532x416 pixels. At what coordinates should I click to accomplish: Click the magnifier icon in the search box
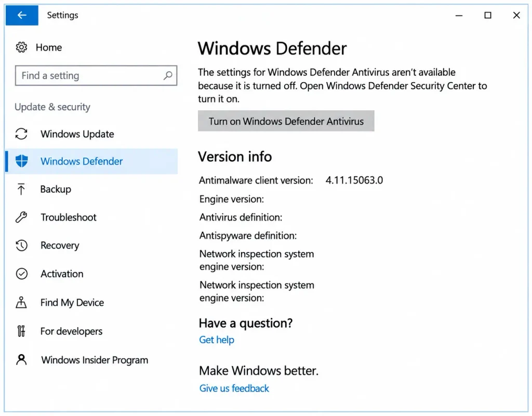(168, 75)
